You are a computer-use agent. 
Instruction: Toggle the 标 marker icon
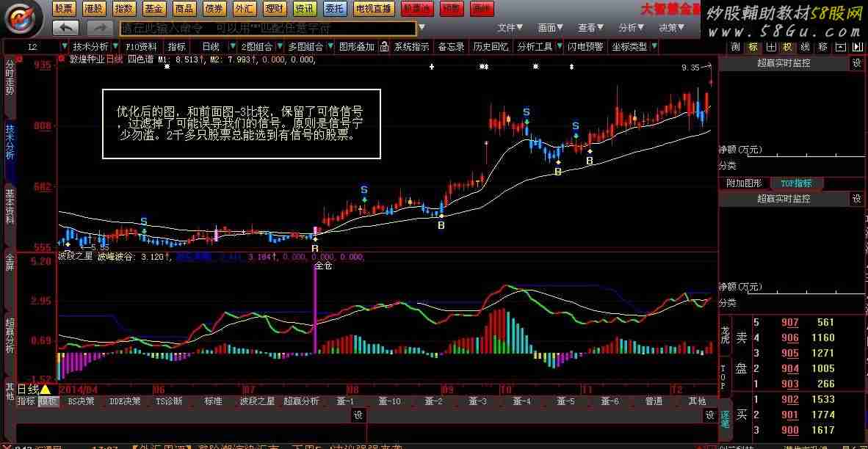click(x=753, y=47)
